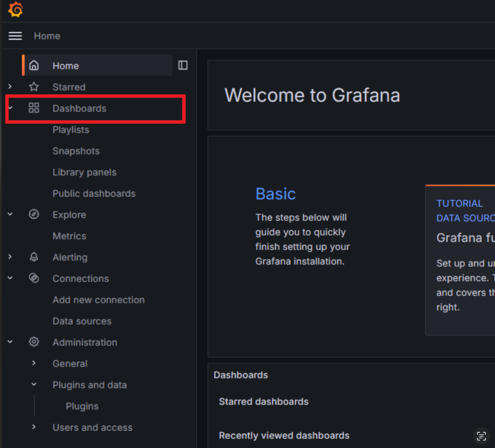Collapse the Administration section chevron
The width and height of the screenshot is (495, 448).
coord(10,342)
